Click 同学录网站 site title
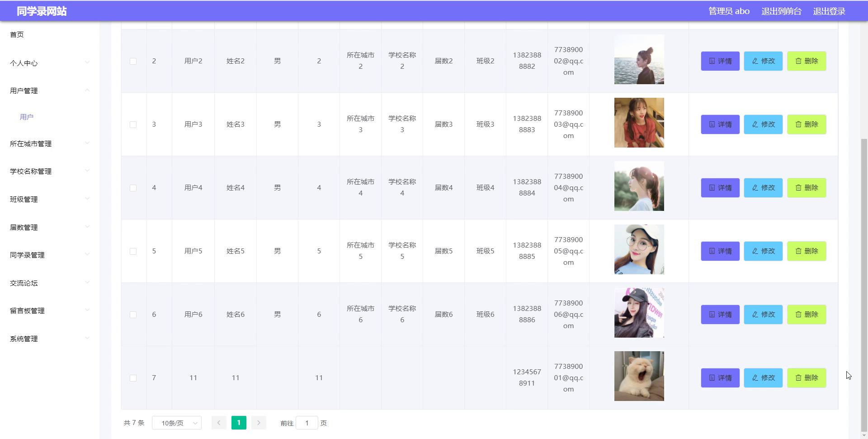 point(42,11)
